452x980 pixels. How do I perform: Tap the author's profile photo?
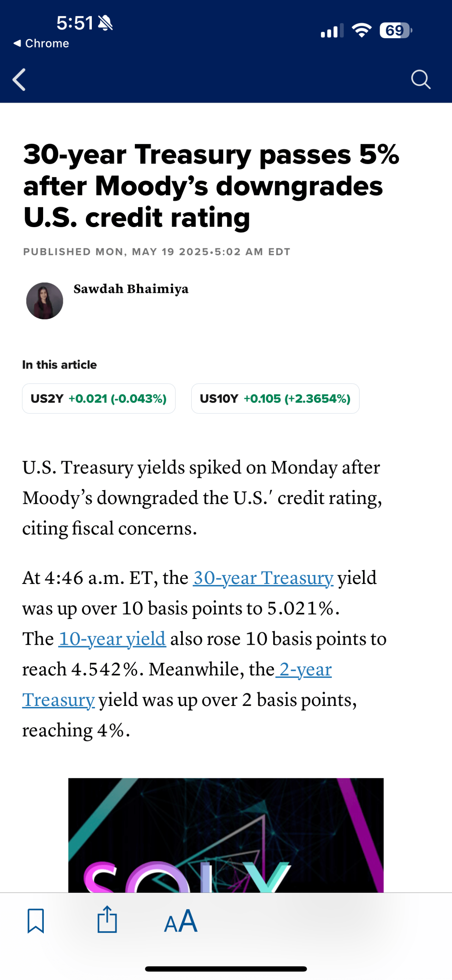pos(44,301)
